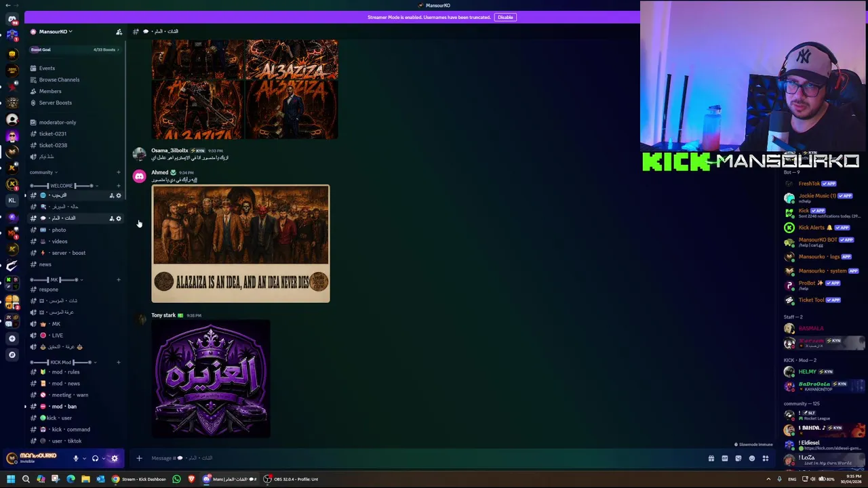Open Tony stark's purple crown logo image
Image resolution: width=868 pixels, height=488 pixels.
coord(211,380)
